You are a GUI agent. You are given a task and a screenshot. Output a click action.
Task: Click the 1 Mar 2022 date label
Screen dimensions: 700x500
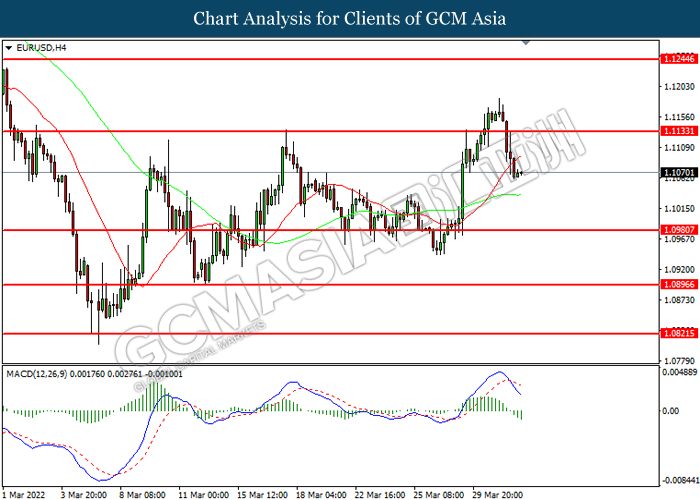[24, 495]
